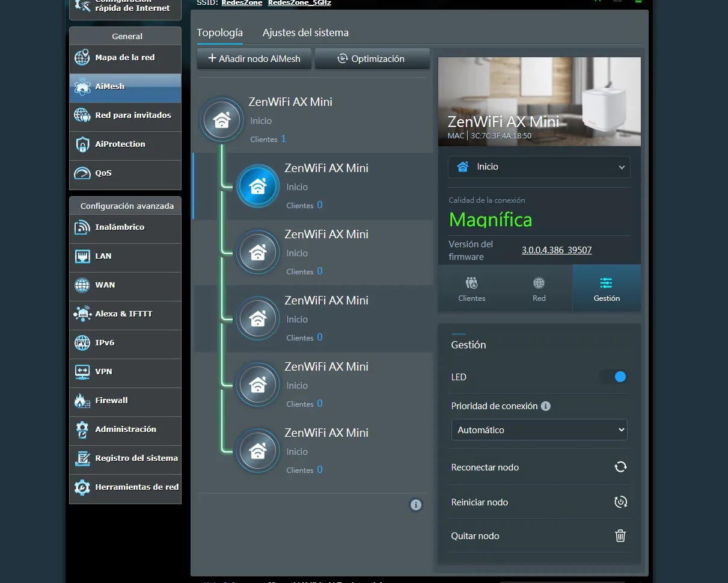728x583 pixels.
Task: Open the Inicio location dropdown
Action: pyautogui.click(x=539, y=167)
